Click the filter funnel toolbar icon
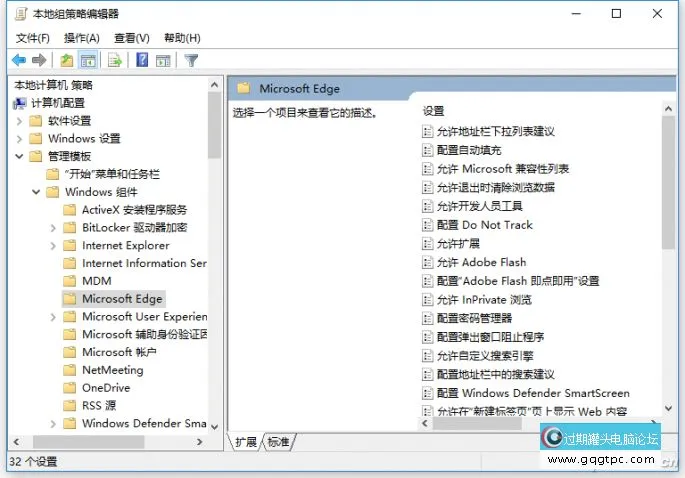The image size is (685, 478). point(191,60)
